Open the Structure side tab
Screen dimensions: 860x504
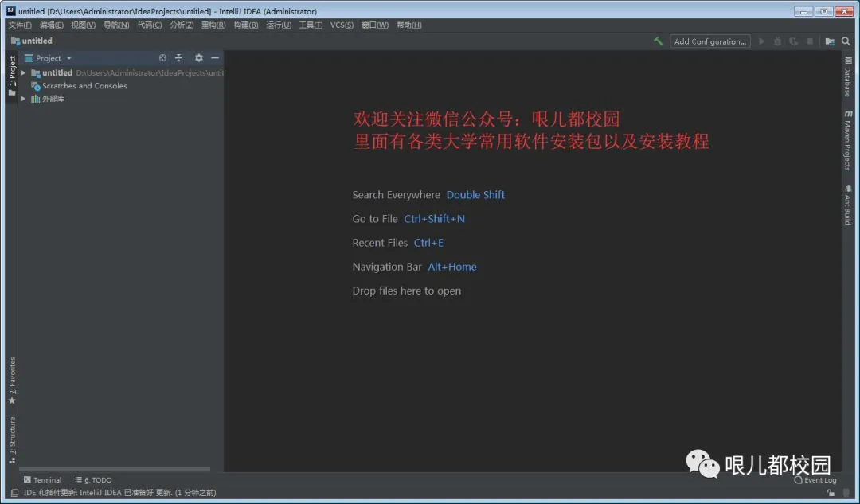point(11,440)
